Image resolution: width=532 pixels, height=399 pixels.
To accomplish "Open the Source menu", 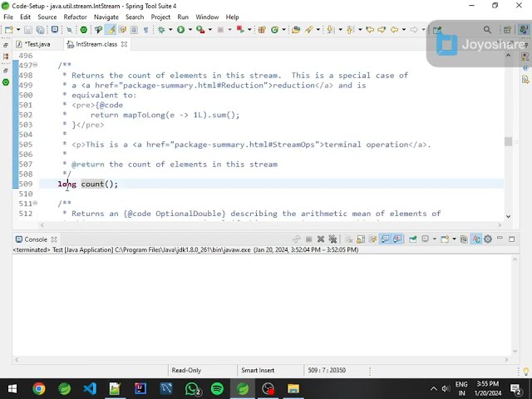I will pos(47,17).
